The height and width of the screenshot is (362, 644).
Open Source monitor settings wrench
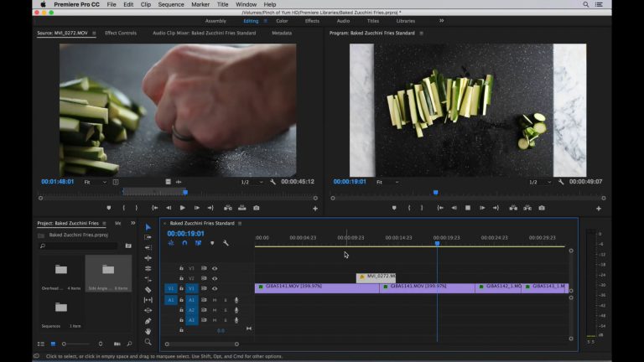(x=273, y=182)
